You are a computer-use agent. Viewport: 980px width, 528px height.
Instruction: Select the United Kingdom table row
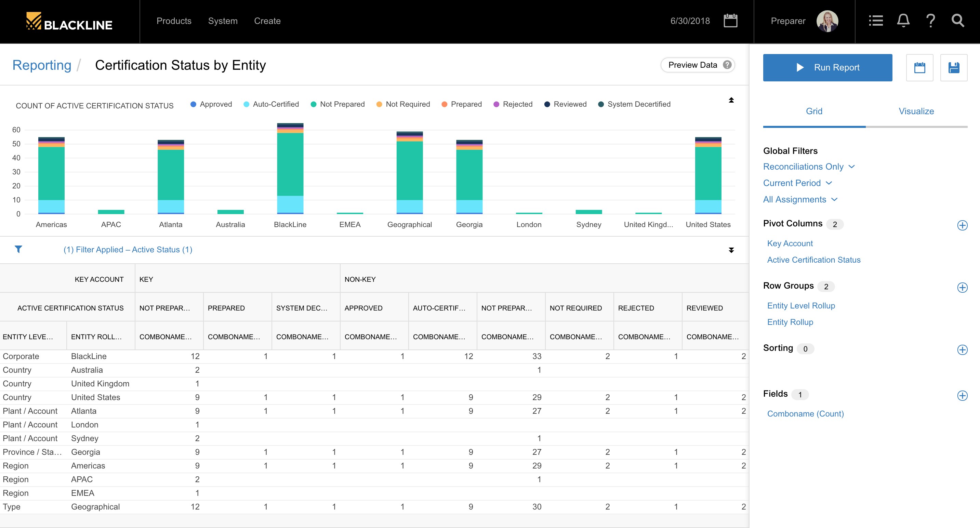click(374, 384)
